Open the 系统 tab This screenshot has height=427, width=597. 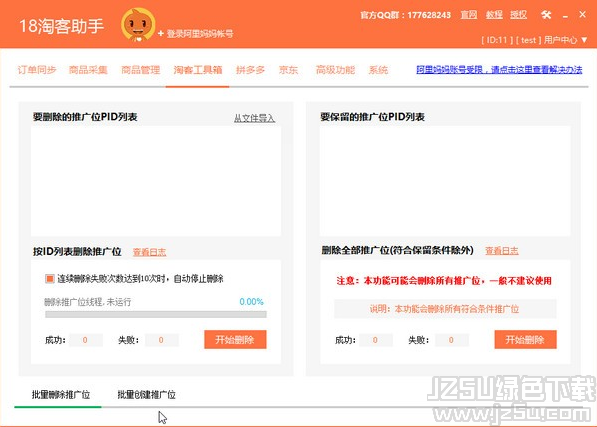(378, 70)
